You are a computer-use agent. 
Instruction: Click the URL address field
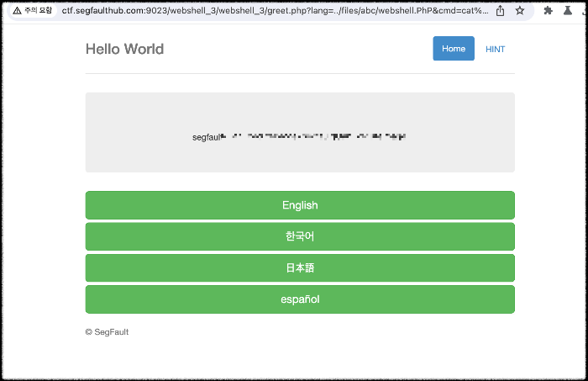click(275, 10)
